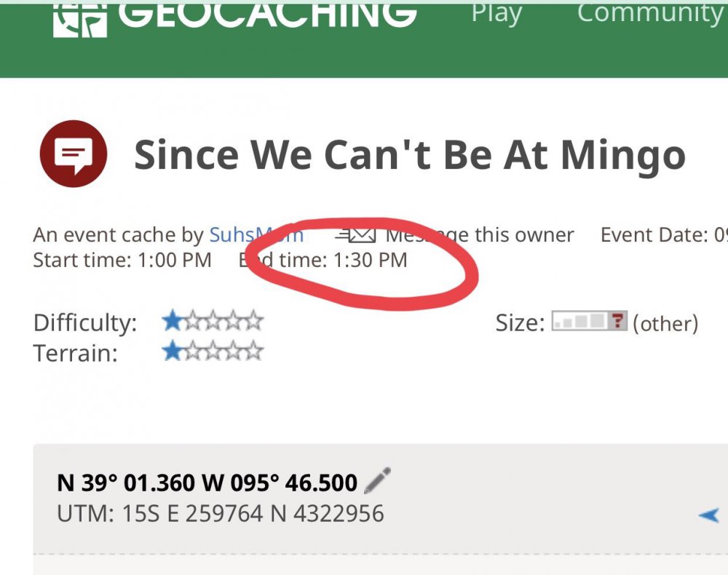Click the Start time 1:00 PM text

coord(122,260)
